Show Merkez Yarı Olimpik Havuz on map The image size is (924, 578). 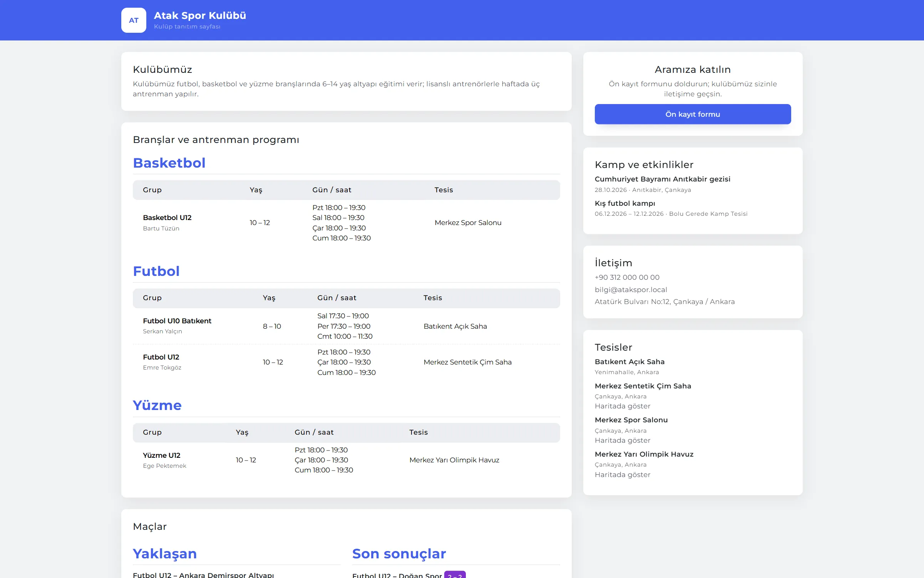coord(623,475)
